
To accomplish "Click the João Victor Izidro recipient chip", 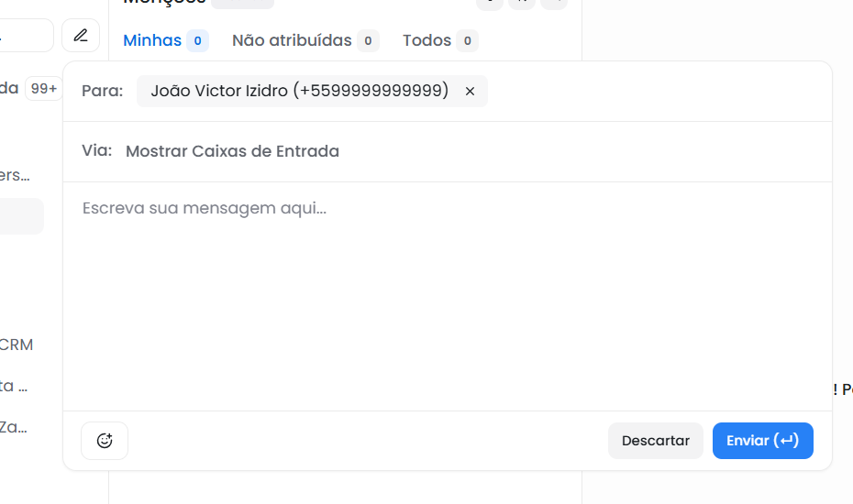I will (299, 92).
